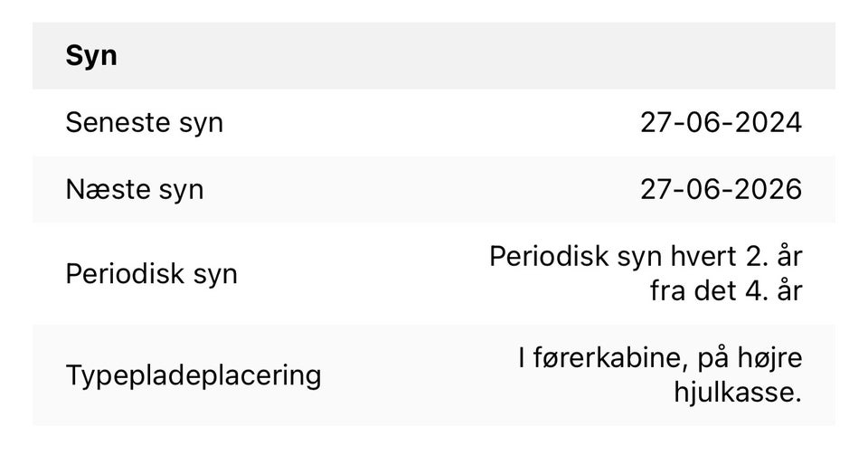Click the word 'hjulkasse.'
The height and width of the screenshot is (474, 868).
[x=738, y=393]
